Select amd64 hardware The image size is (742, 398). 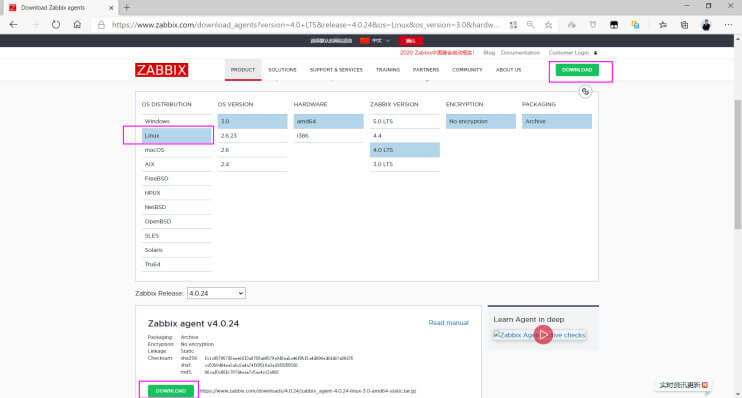[328, 121]
